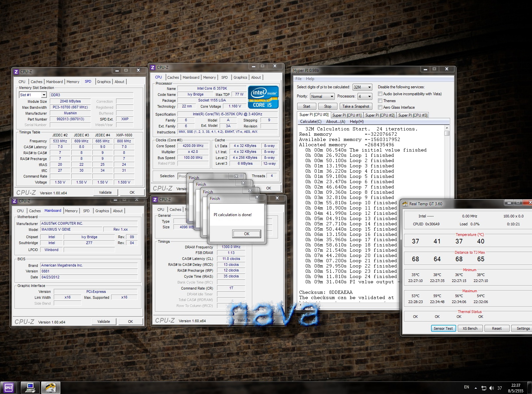Switch to Super PI [CPU #3] tab
The image size is (532, 394).
(x=413, y=115)
